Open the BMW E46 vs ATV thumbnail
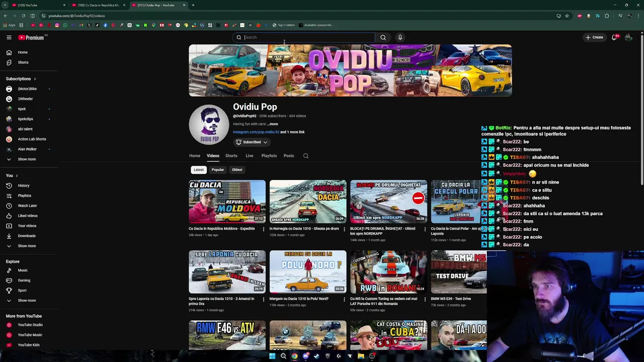Viewport: 644px width, 362px height. click(227, 335)
